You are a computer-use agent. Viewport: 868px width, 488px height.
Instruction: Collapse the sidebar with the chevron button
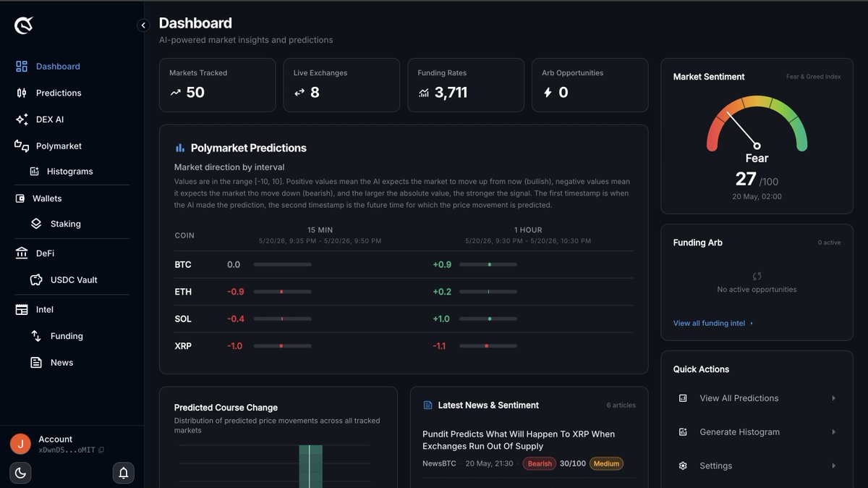click(143, 25)
